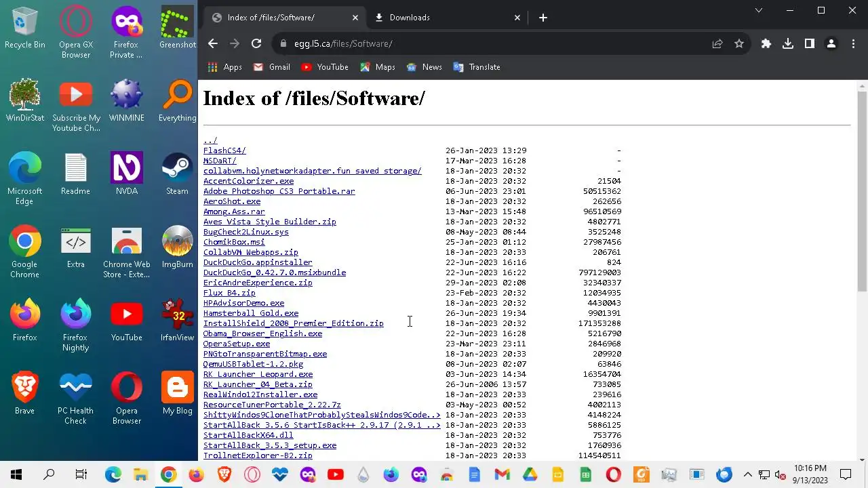
Task: Download QemuUSBTablet-1.2.pkg
Action: 253,364
